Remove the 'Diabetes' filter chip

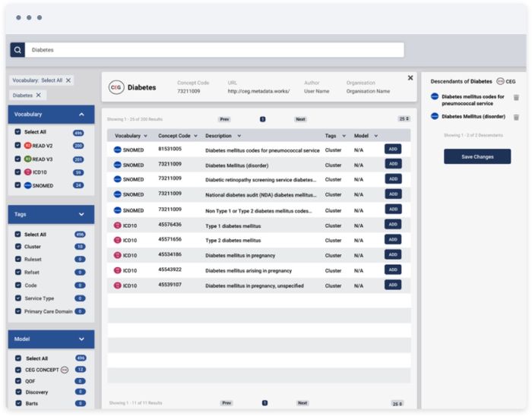[38, 95]
